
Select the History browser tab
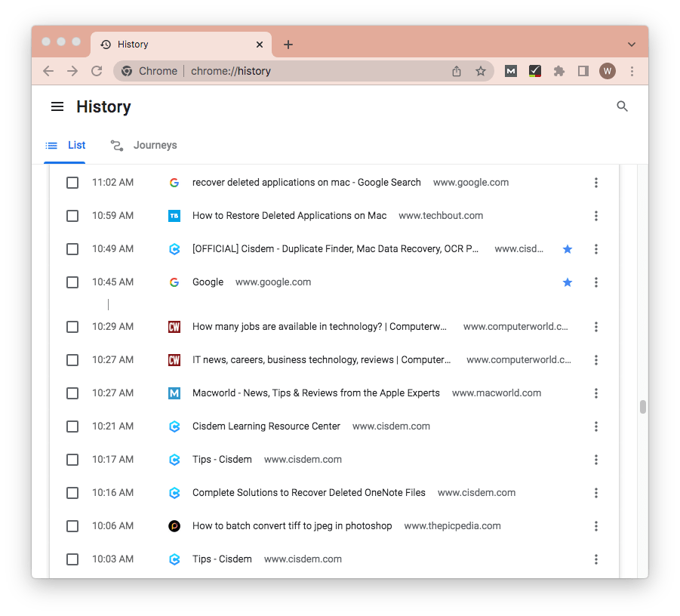coord(181,45)
